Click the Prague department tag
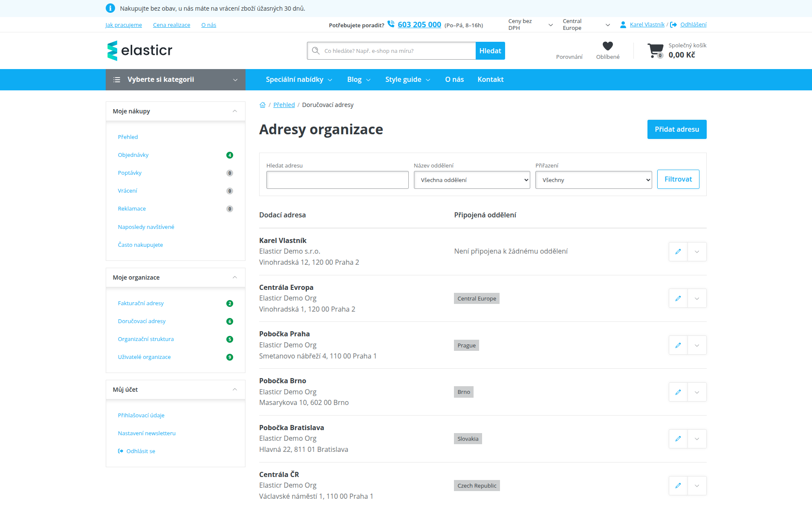 (x=466, y=346)
